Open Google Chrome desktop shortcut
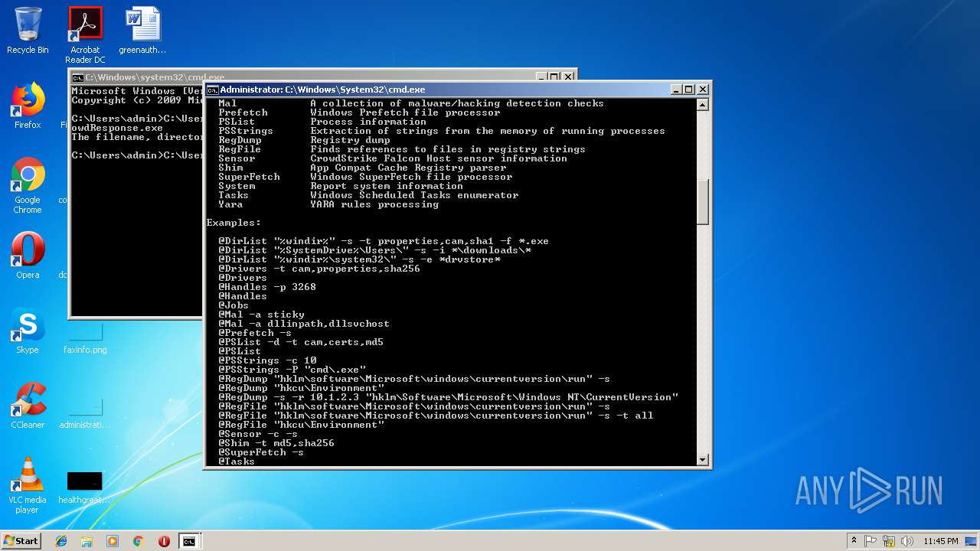Image resolution: width=980 pixels, height=551 pixels. point(28,185)
